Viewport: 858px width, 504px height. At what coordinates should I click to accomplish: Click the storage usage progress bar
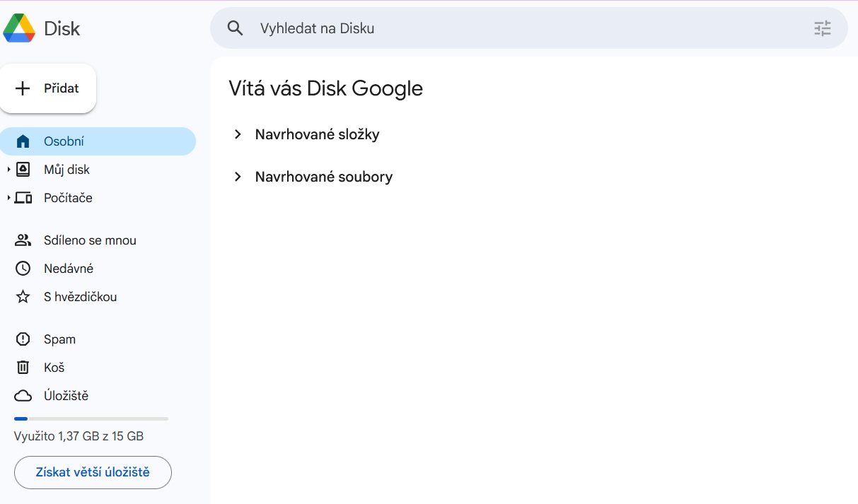91,418
